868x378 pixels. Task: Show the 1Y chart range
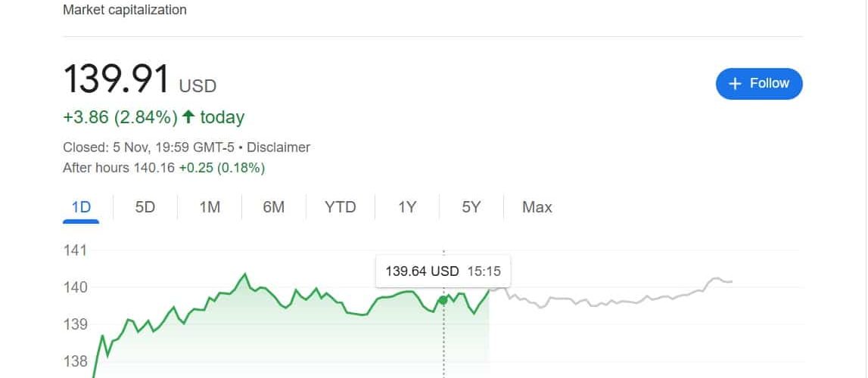pyautogui.click(x=407, y=207)
